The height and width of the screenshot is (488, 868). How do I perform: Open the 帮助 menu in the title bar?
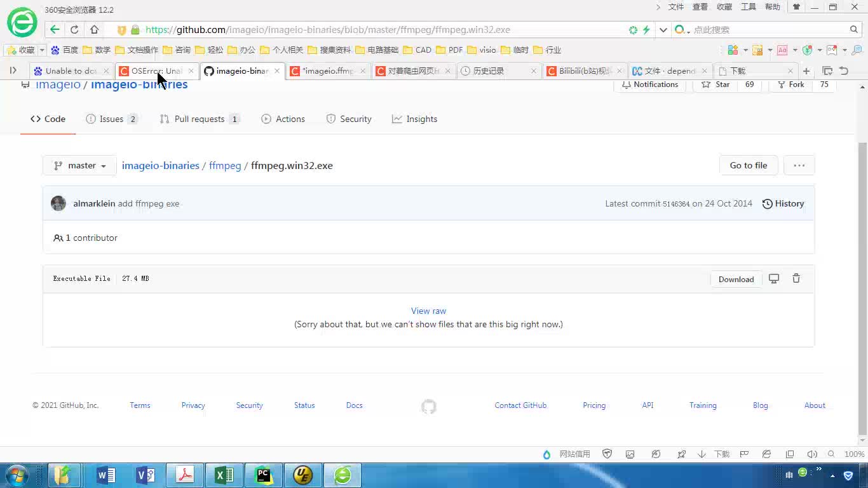tap(773, 7)
